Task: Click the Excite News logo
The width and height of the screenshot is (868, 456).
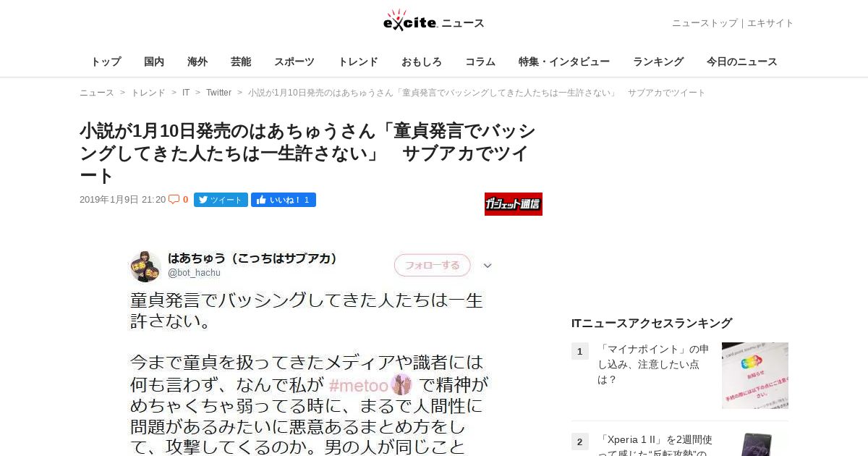Action: [433, 21]
